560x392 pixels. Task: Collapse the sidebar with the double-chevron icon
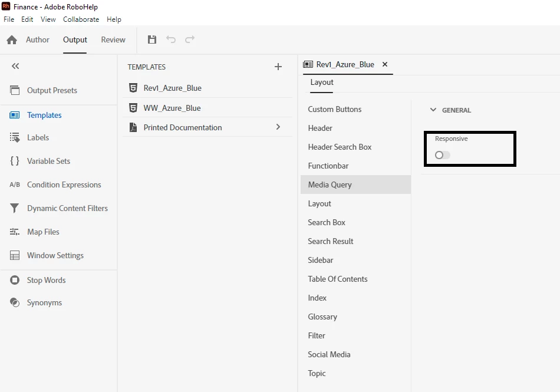pyautogui.click(x=15, y=66)
